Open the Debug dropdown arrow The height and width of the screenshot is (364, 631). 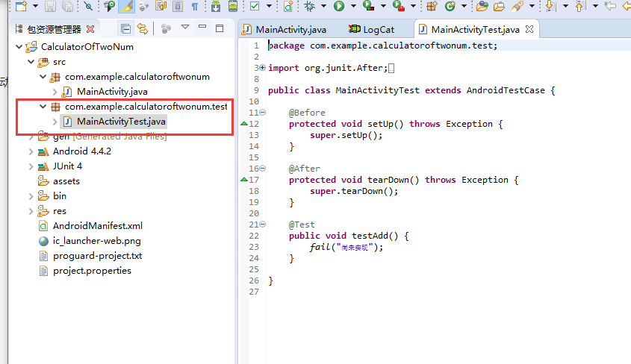click(x=323, y=6)
